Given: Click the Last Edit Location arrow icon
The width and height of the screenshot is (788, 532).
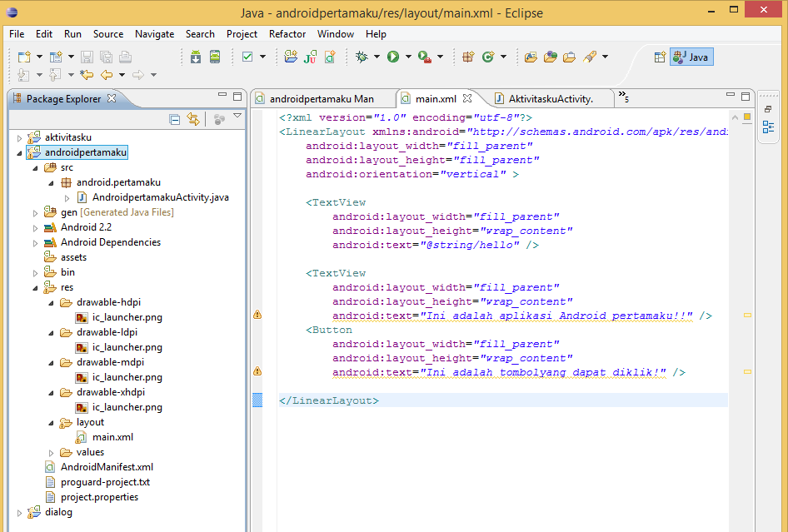Looking at the screenshot, I should [x=87, y=75].
